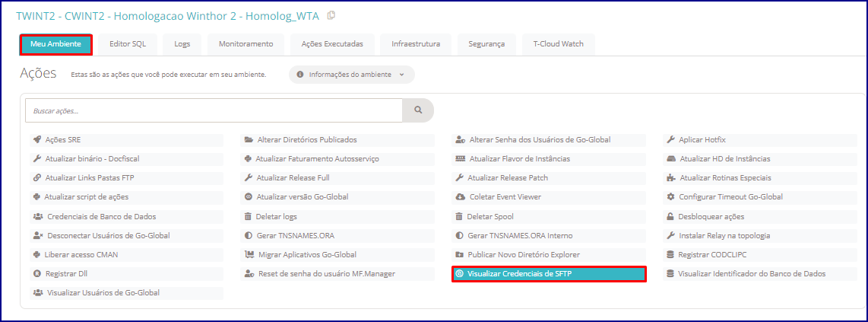Click the disk icon of Atualizar HD de Instâncias
868x322 pixels.
(x=671, y=159)
